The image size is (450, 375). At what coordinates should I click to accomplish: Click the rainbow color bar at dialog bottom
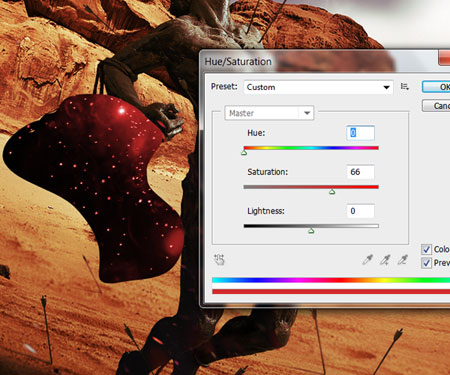point(331,280)
